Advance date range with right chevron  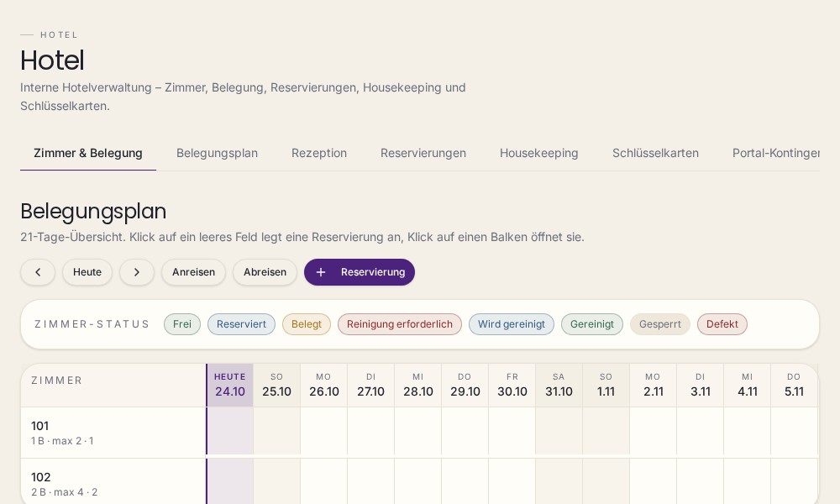pyautogui.click(x=137, y=272)
